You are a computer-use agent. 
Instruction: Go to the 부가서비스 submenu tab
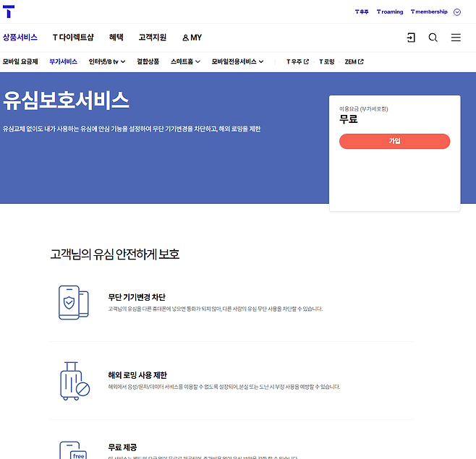coord(63,61)
